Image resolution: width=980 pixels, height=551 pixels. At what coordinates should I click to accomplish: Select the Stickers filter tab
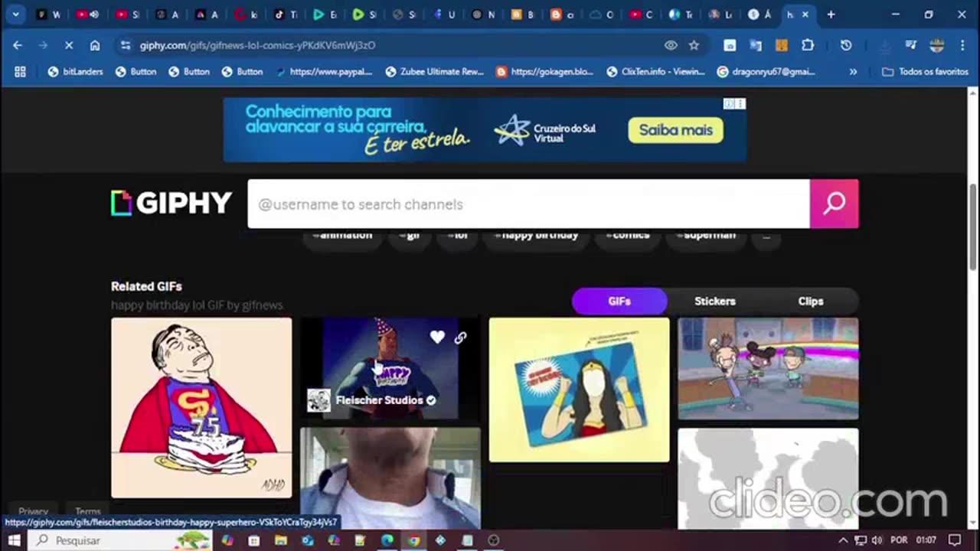click(x=715, y=301)
